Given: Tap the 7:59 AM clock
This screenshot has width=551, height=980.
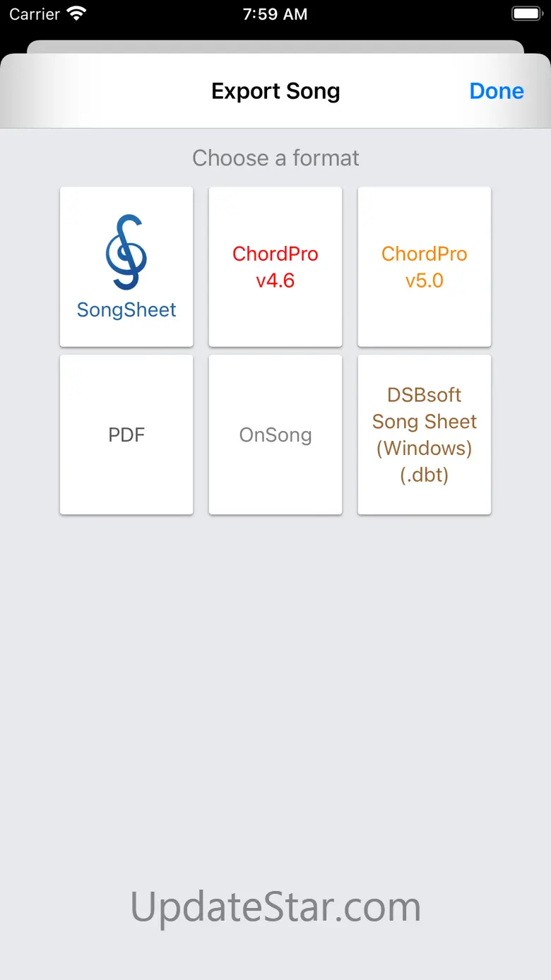Looking at the screenshot, I should (x=275, y=14).
